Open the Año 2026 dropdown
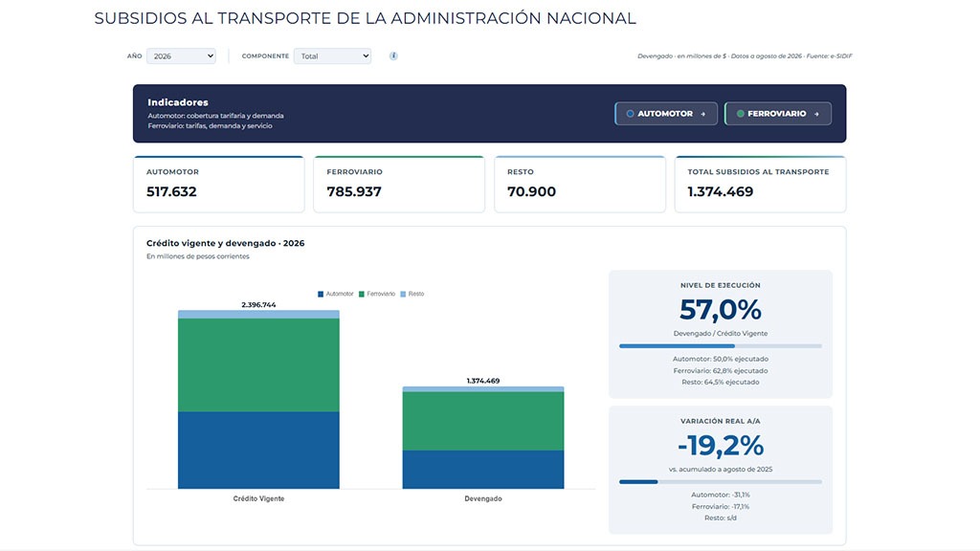This screenshot has width=980, height=551. coord(181,56)
